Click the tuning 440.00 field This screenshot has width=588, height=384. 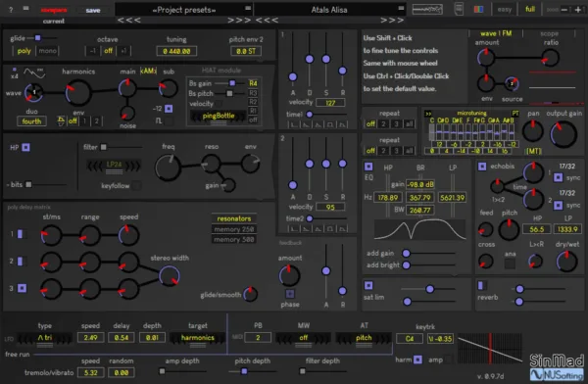(x=176, y=51)
